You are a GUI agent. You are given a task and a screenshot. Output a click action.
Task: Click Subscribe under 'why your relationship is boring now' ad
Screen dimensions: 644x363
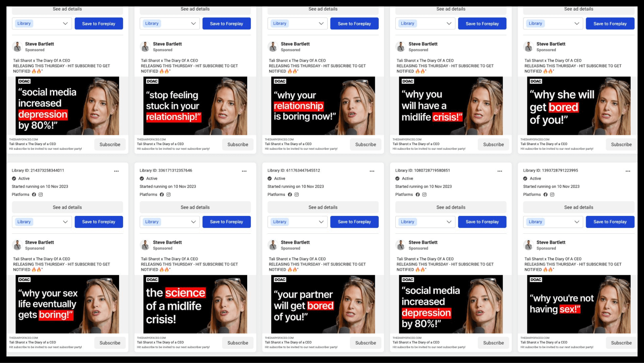point(366,144)
